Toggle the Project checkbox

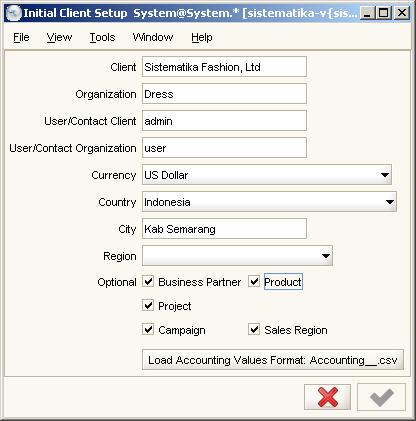[148, 305]
